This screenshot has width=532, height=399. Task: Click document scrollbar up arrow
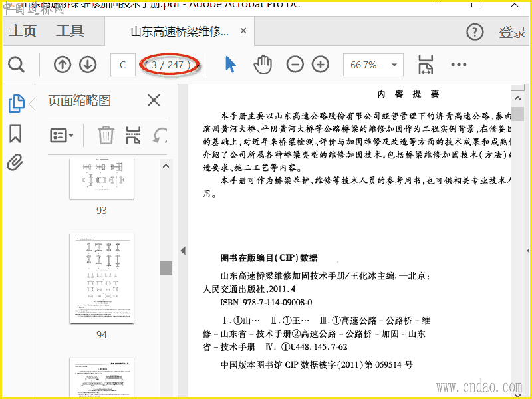(x=517, y=98)
